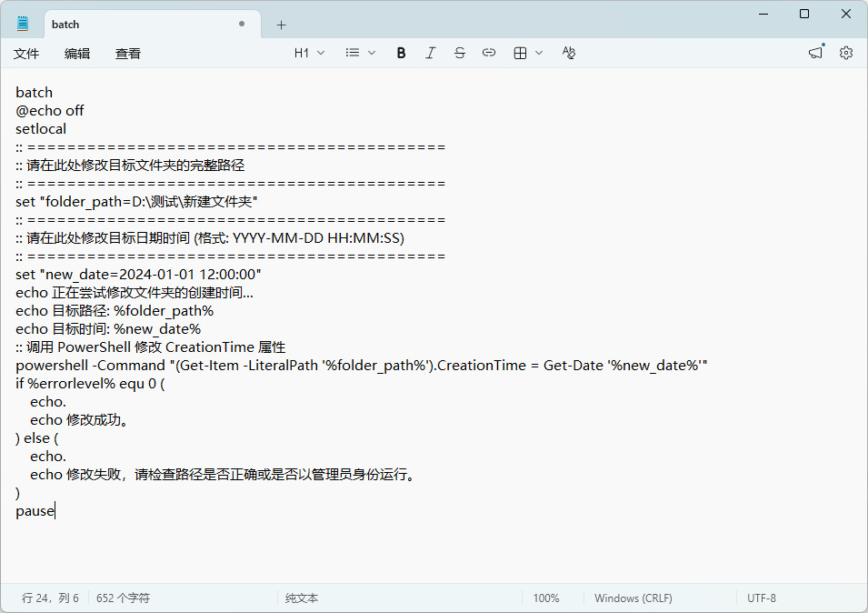
Task: Open the announcements megaphone icon
Action: (x=815, y=53)
